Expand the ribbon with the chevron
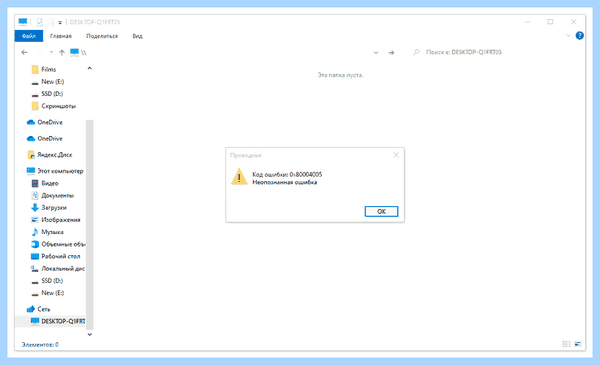This screenshot has height=365, width=600. pyautogui.click(x=568, y=36)
